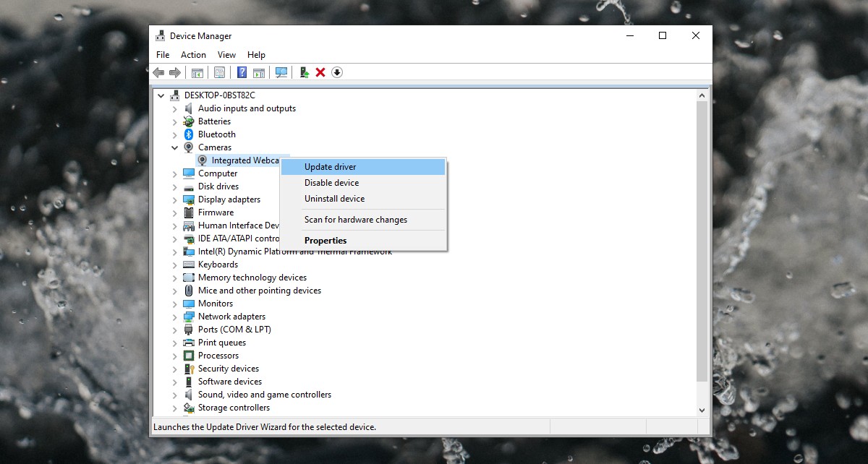
Task: Open the File menu
Action: [x=163, y=55]
